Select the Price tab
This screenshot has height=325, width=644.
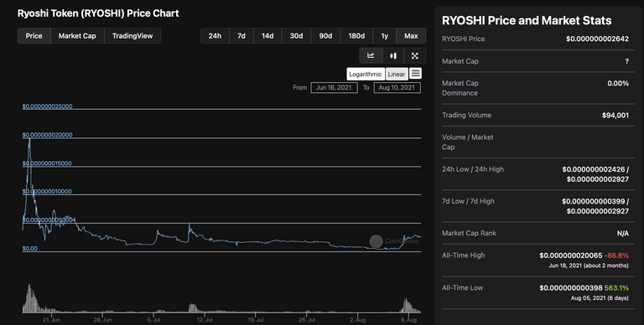click(x=34, y=36)
